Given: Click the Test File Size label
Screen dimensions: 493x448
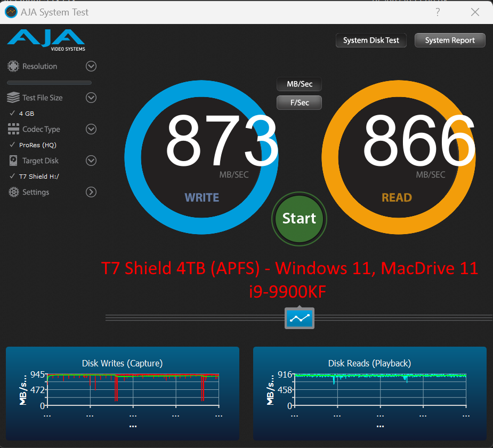Looking at the screenshot, I should pyautogui.click(x=43, y=98).
